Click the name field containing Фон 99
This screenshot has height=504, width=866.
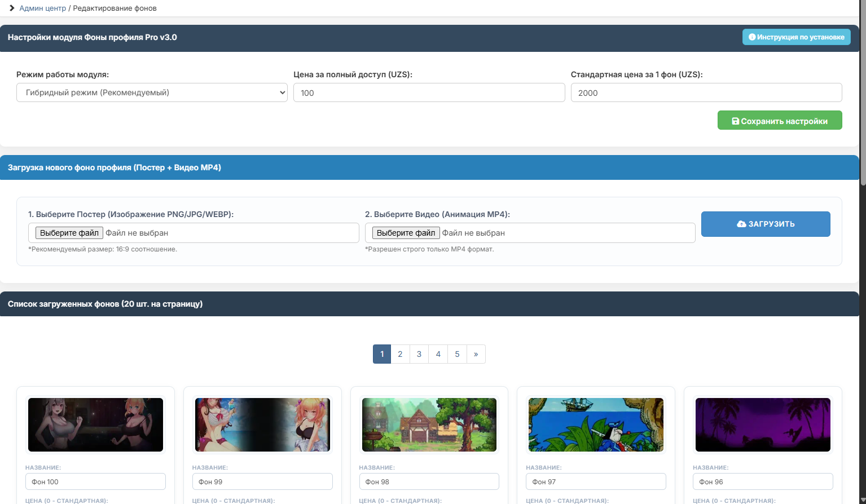[262, 481]
